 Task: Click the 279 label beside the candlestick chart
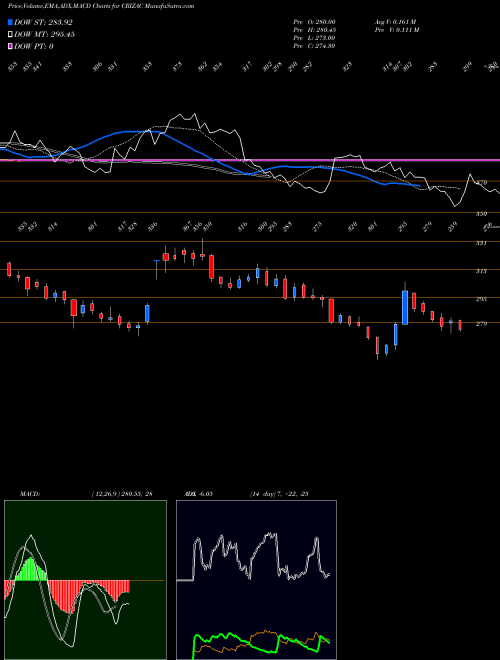(481, 324)
